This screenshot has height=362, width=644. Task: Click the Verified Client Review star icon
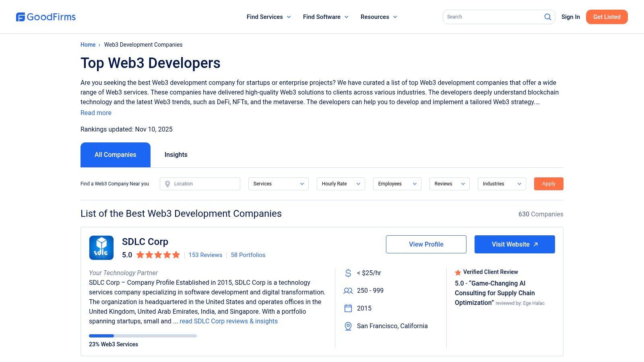458,272
